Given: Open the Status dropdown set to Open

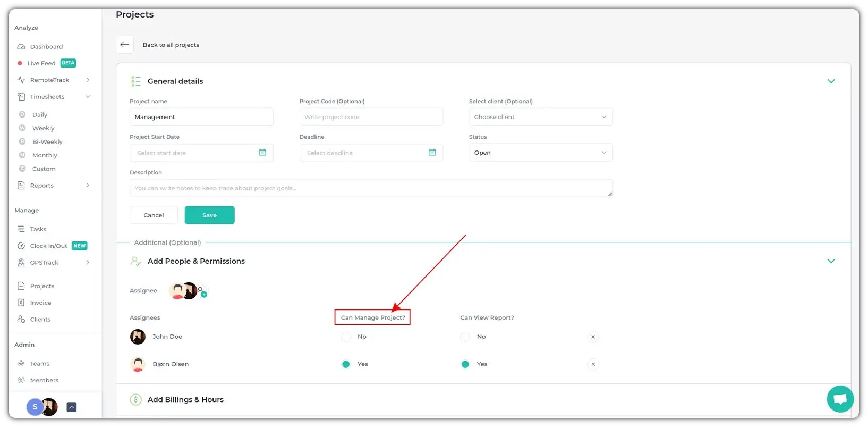Looking at the screenshot, I should (540, 153).
